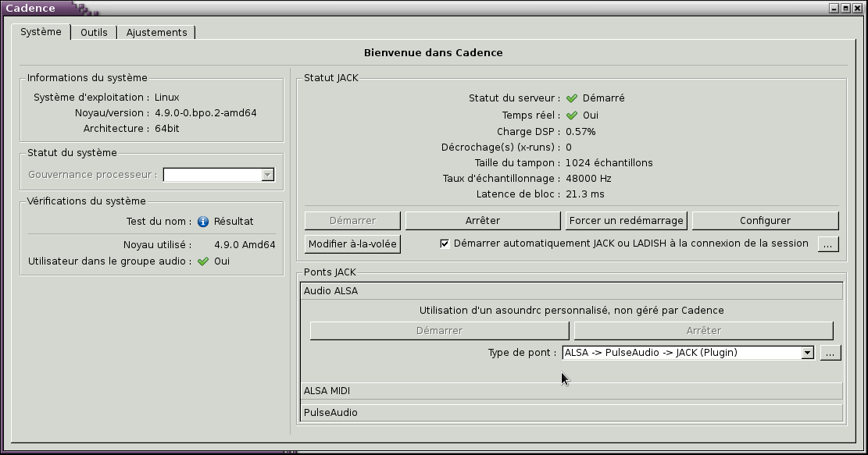Expand the PulseAudio section
Screen dimensions: 868x455
571,412
